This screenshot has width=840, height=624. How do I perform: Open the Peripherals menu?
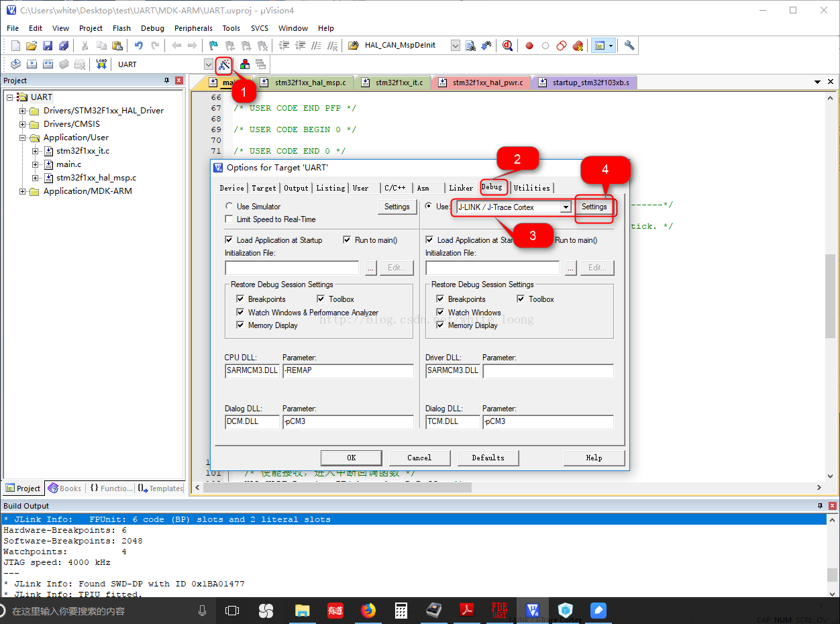tap(193, 28)
